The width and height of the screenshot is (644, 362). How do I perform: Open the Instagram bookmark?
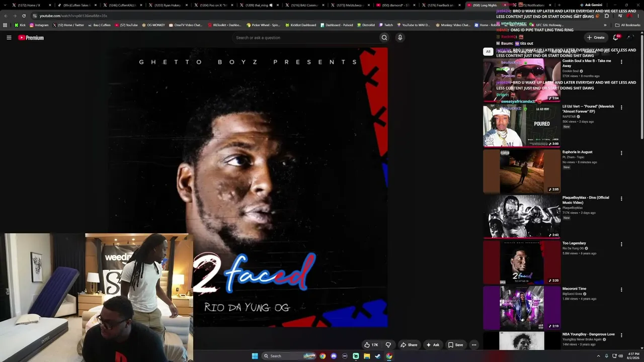[39, 25]
